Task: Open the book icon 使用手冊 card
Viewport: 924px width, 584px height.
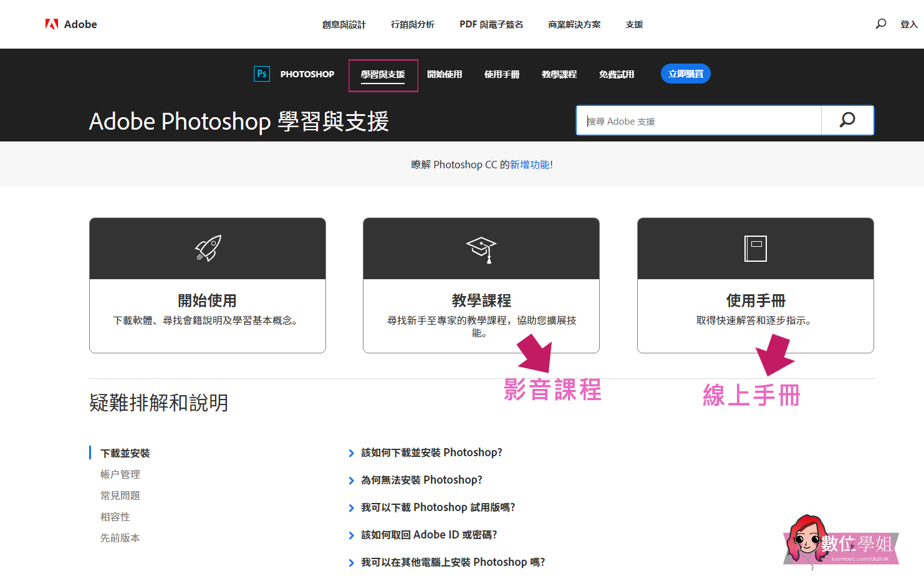Action: pos(755,285)
